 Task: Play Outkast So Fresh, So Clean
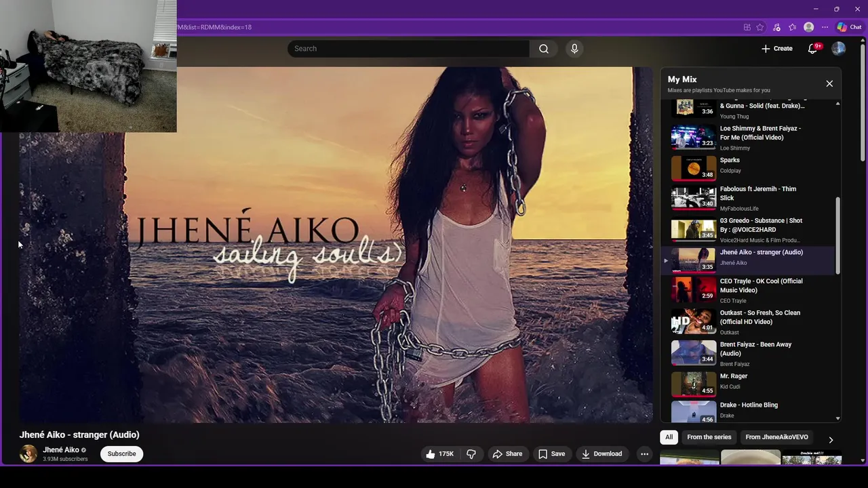tap(749, 323)
